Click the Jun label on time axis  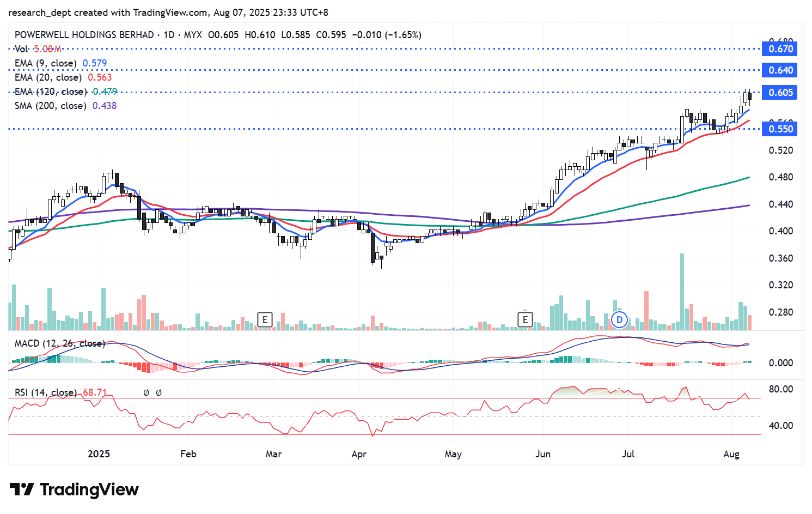[543, 454]
